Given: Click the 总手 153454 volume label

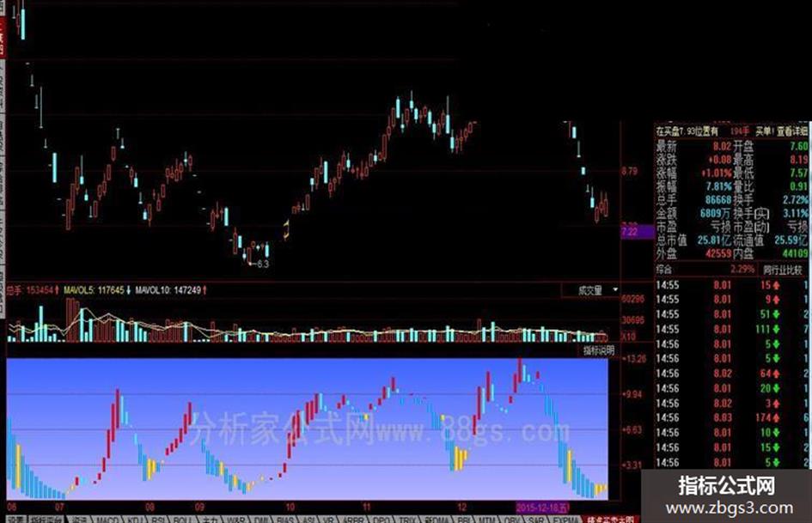Looking at the screenshot, I should coord(29,290).
